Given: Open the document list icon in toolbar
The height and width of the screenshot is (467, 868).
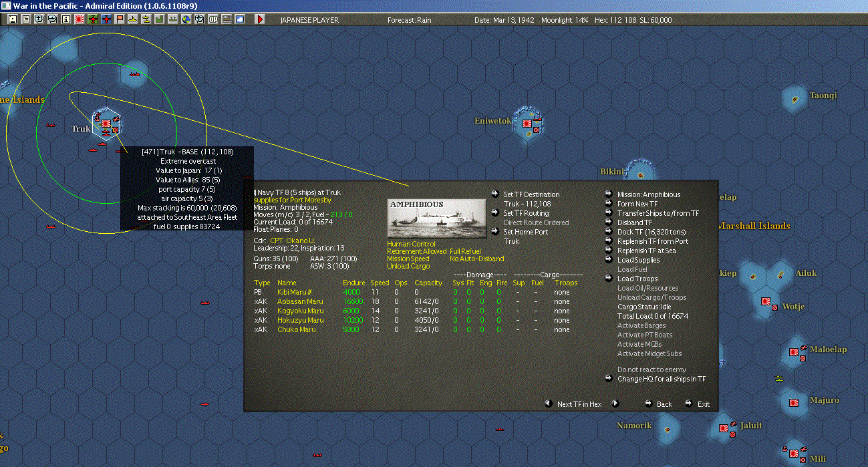Looking at the screenshot, I should click(25, 19).
